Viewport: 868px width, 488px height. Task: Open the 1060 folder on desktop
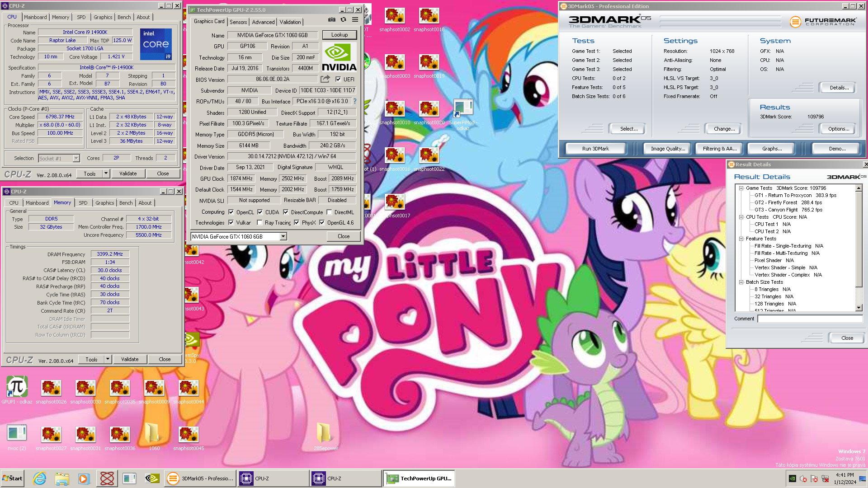[154, 437]
